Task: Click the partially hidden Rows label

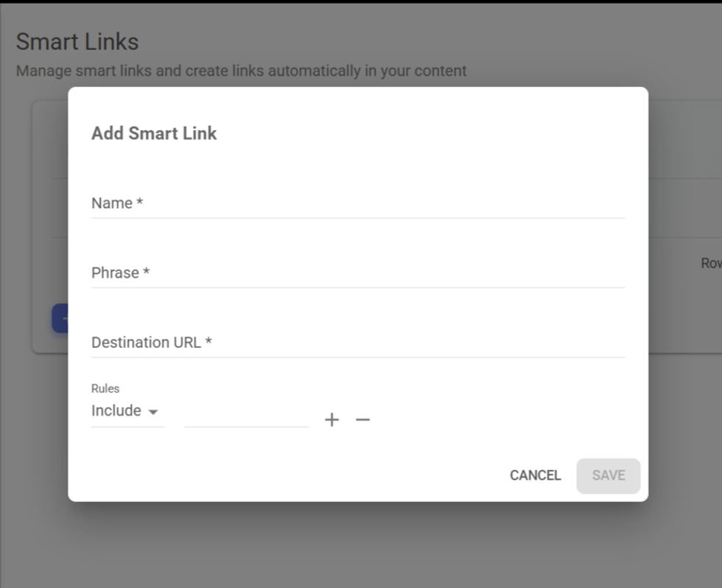Action: point(710,263)
